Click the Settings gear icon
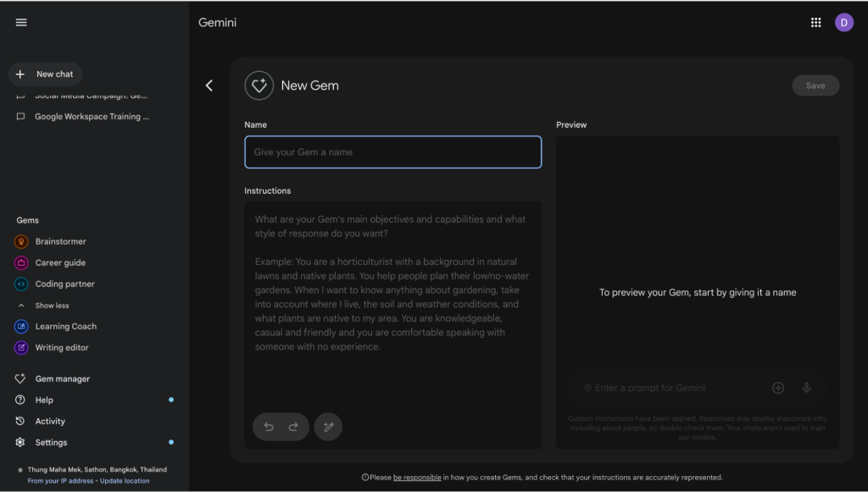 [x=20, y=442]
